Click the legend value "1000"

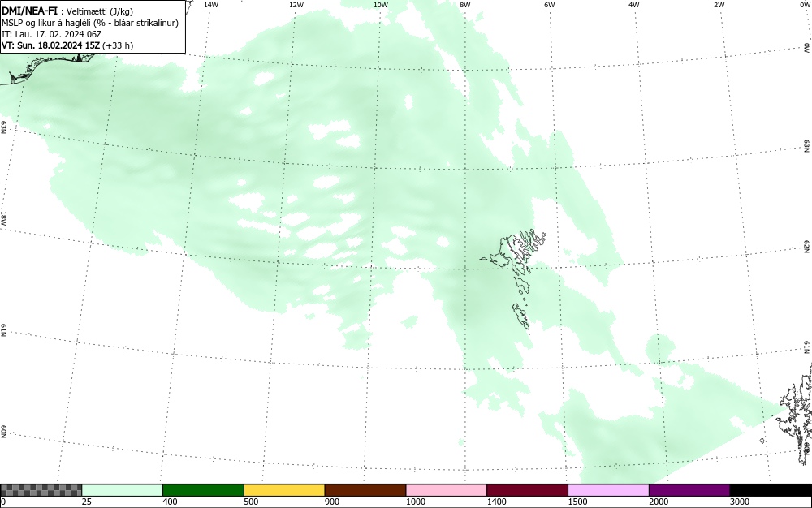(x=415, y=502)
